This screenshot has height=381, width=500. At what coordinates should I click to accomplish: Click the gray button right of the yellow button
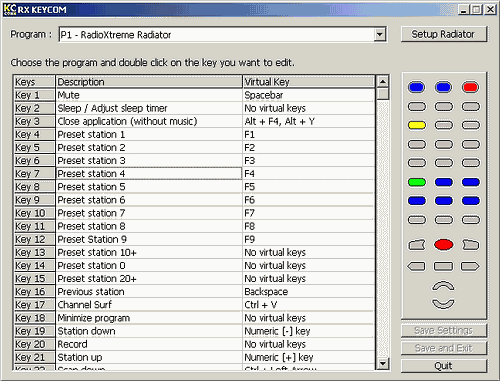[444, 125]
